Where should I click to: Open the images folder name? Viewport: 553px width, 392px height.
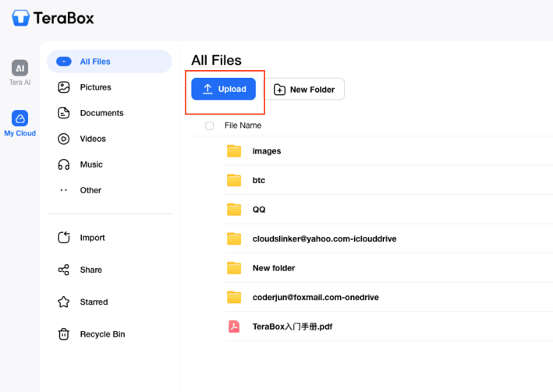[267, 151]
